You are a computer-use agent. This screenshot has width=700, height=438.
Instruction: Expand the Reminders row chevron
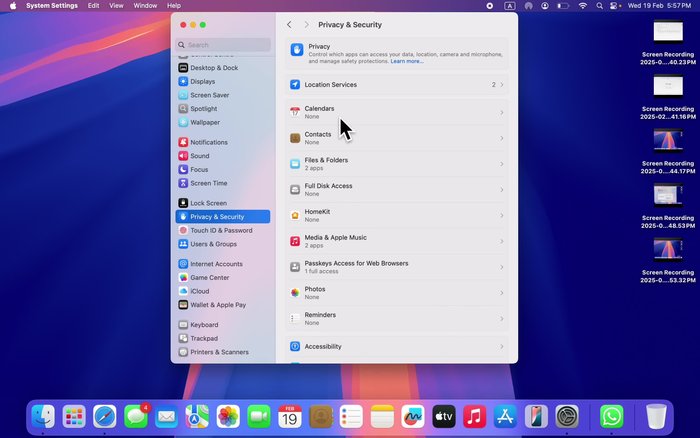point(502,319)
